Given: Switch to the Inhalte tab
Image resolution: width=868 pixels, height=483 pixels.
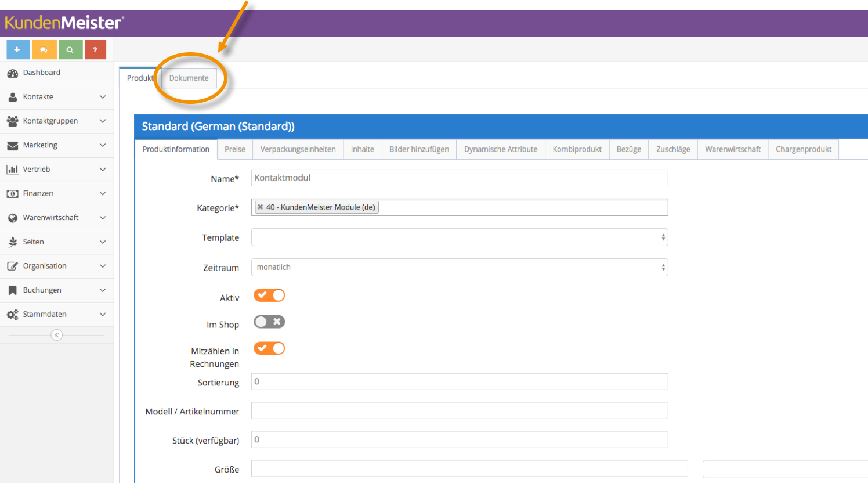Looking at the screenshot, I should (363, 149).
